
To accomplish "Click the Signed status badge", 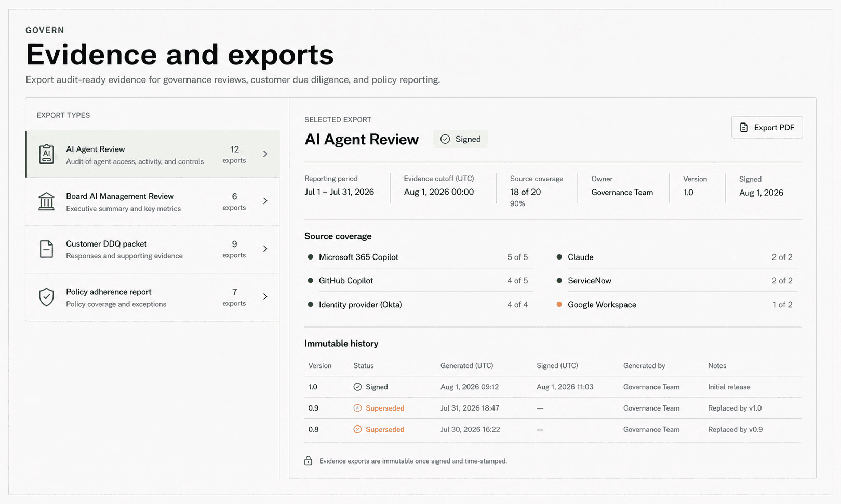I will click(x=460, y=139).
